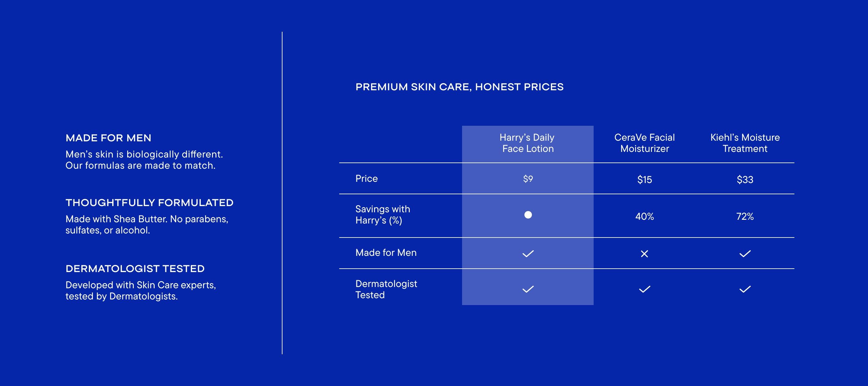Click the Dermatologist Tested heading on left
Image resolution: width=868 pixels, height=386 pixels.
coord(135,269)
